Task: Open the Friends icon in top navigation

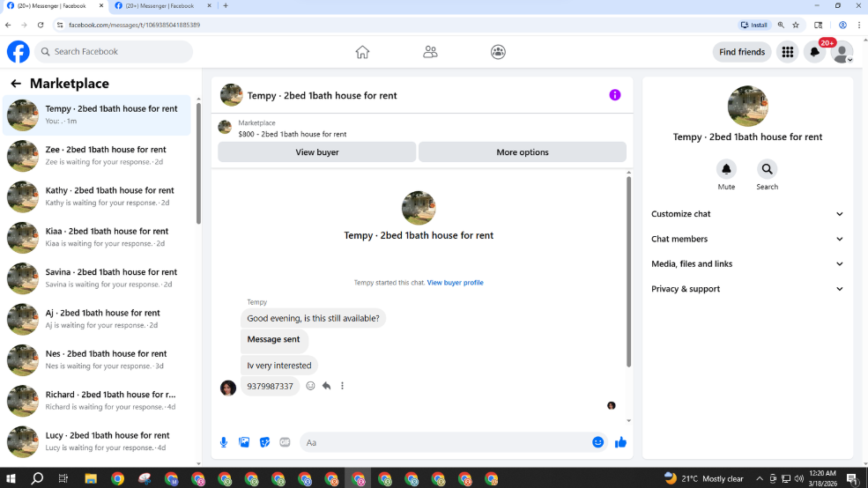Action: (430, 52)
